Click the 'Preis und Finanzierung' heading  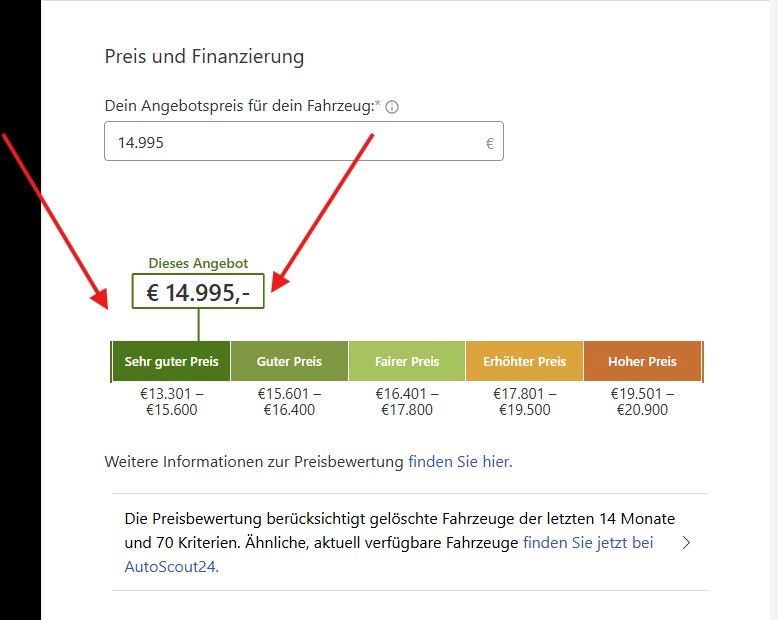(204, 56)
